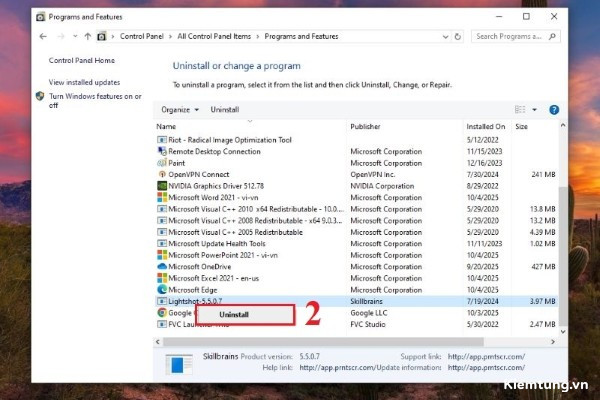Screen dimensions: 600x400
Task: Sort by the Publisher column
Action: click(x=365, y=126)
